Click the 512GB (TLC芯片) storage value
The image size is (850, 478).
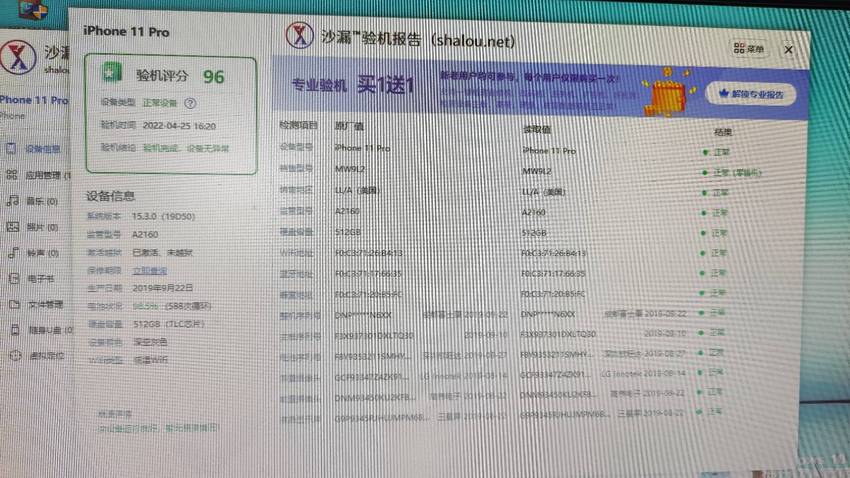[169, 324]
